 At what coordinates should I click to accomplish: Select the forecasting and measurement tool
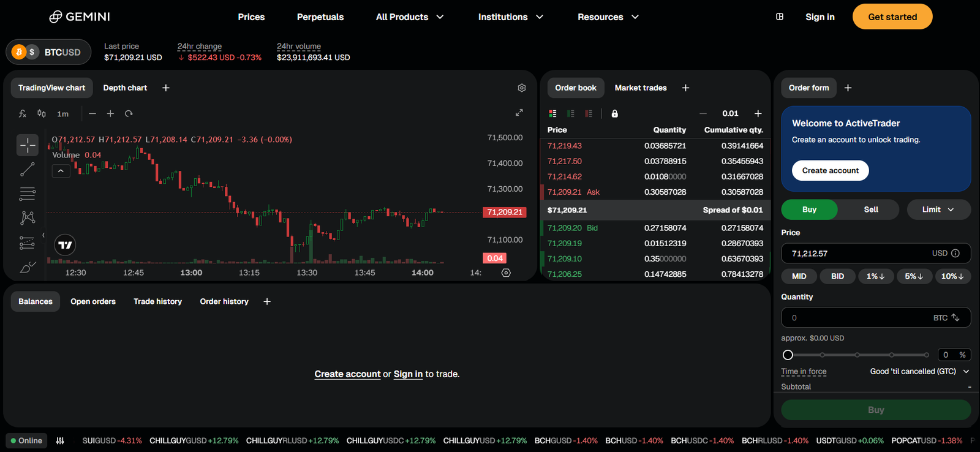[28, 243]
